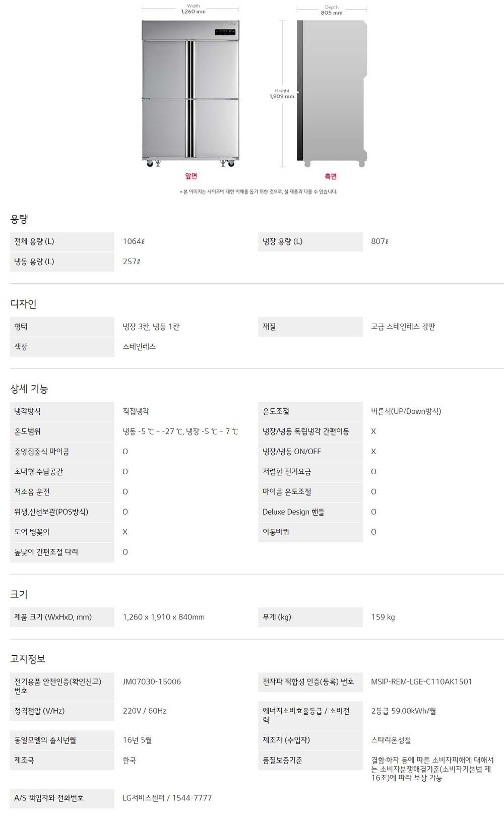Click the 크기 section heading
The image size is (504, 814).
coord(19,594)
